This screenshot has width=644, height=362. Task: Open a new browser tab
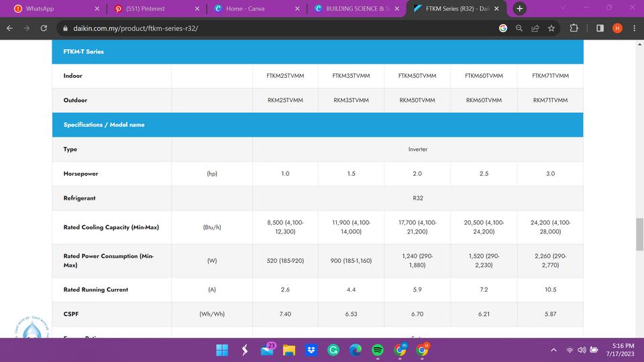pos(519,9)
